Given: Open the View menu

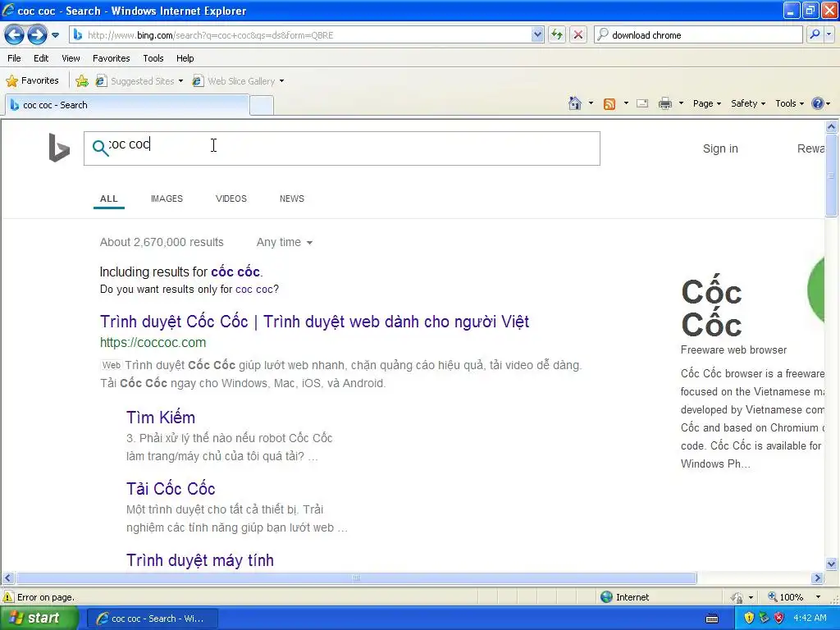Looking at the screenshot, I should [x=71, y=58].
